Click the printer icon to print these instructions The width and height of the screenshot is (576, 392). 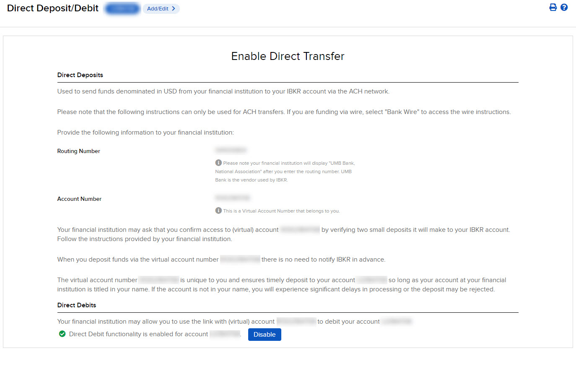click(553, 7)
